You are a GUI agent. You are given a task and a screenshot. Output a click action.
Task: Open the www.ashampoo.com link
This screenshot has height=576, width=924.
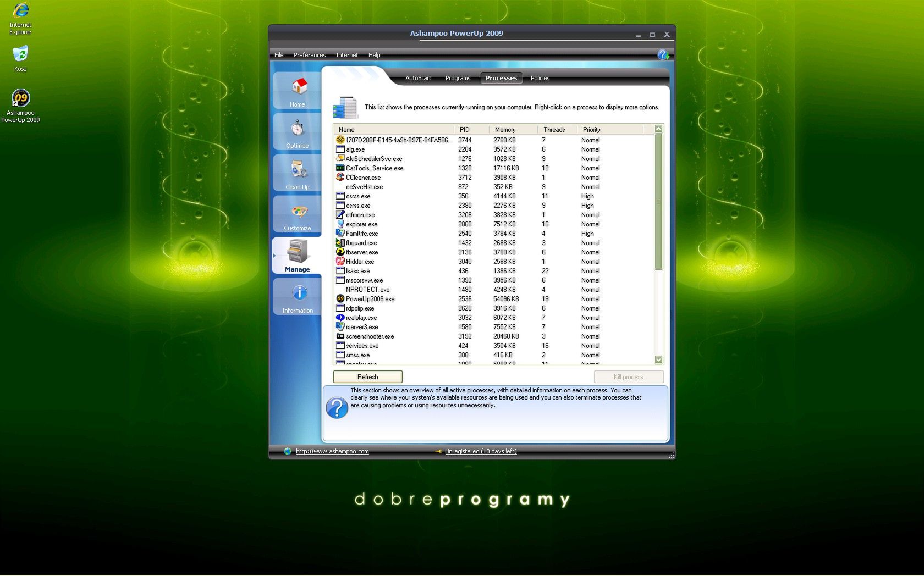[x=332, y=451]
